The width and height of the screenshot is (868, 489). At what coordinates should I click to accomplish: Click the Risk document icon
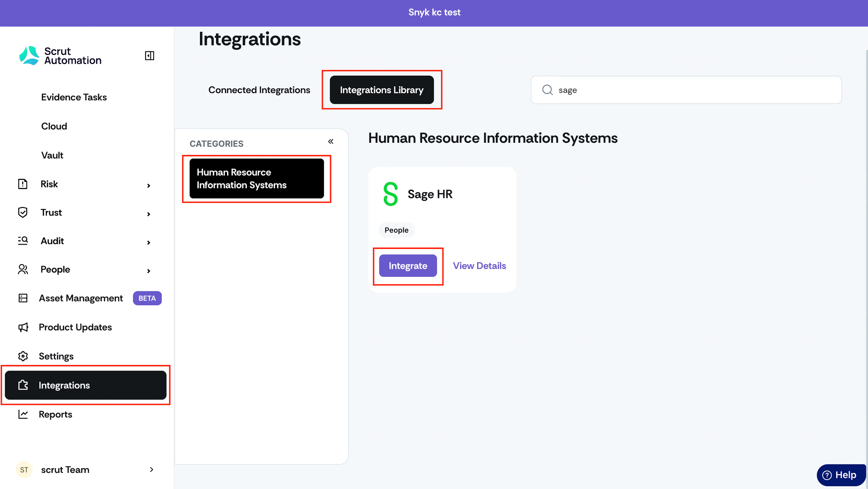pyautogui.click(x=23, y=184)
